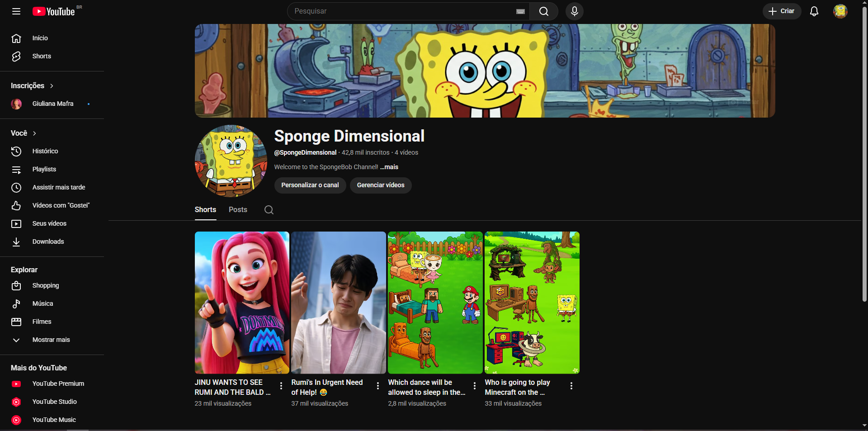Expand the Você section
868x431 pixels.
coord(24,133)
